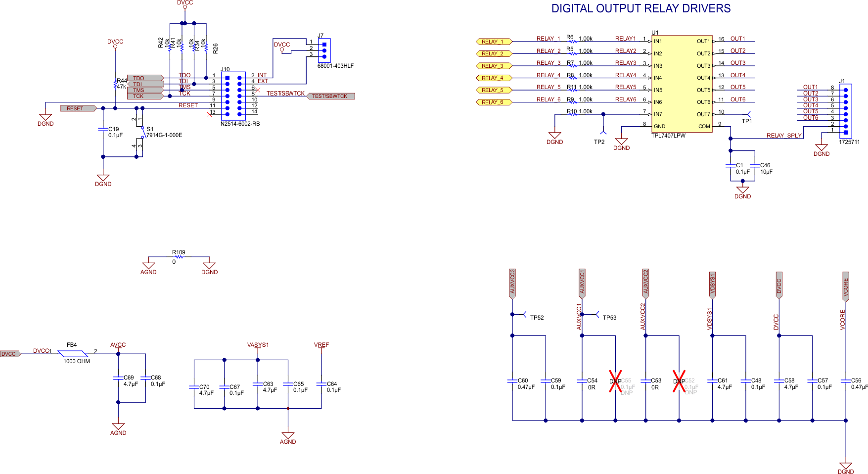Click test point TP1 label
868x474 pixels.
747,121
